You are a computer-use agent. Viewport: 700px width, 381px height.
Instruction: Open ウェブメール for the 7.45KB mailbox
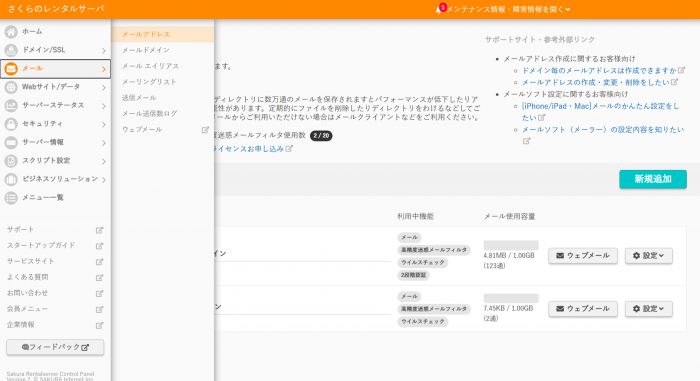point(583,309)
